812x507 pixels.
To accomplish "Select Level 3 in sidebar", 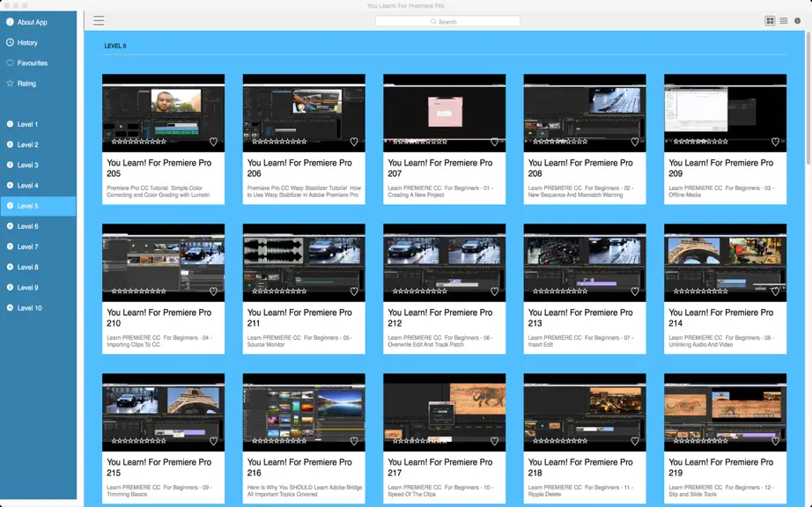I will [39, 165].
